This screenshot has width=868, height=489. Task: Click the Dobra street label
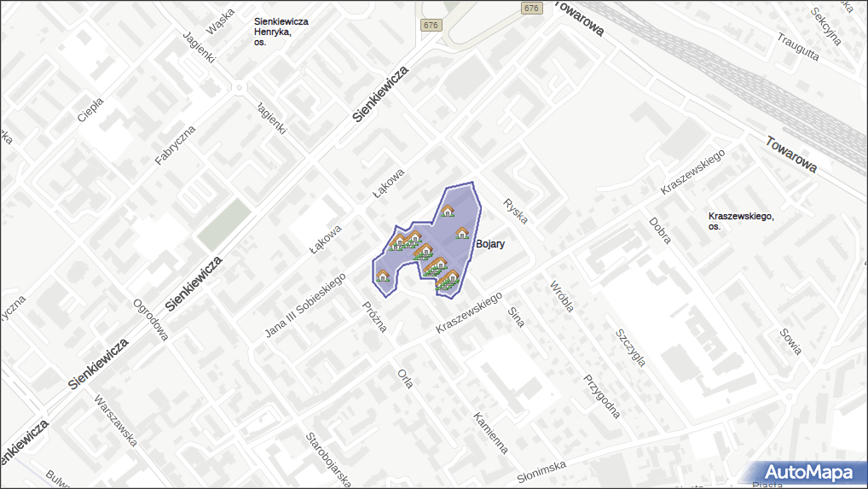pyautogui.click(x=660, y=231)
